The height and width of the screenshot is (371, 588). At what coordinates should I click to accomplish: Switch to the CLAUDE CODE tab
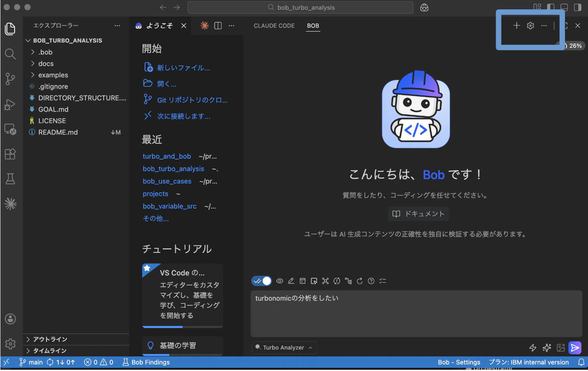pyautogui.click(x=274, y=26)
